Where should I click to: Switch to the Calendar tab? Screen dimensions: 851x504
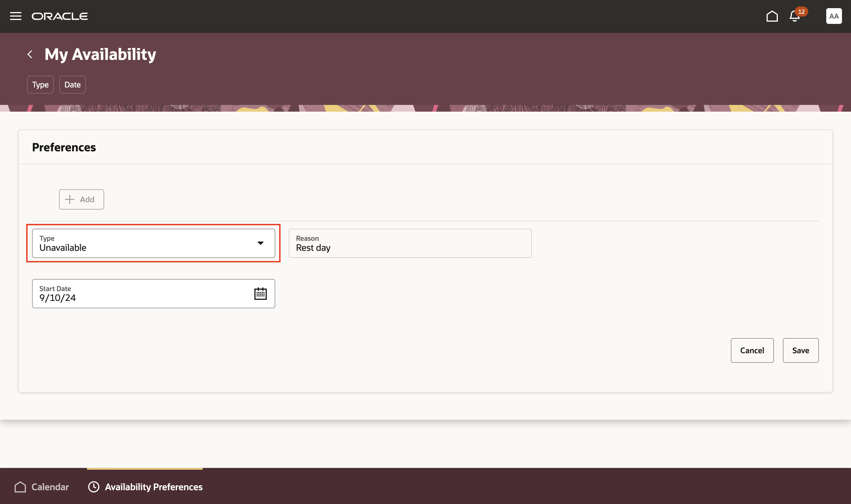tap(50, 487)
